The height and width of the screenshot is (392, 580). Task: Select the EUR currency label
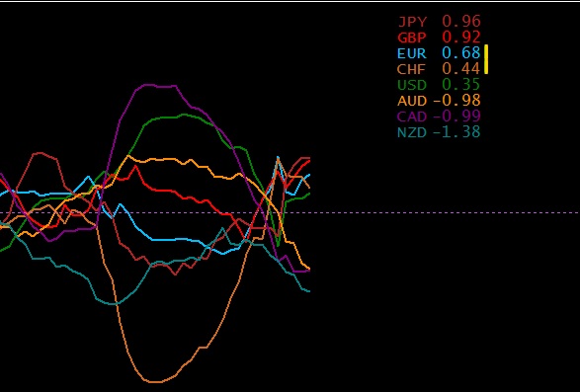click(412, 53)
